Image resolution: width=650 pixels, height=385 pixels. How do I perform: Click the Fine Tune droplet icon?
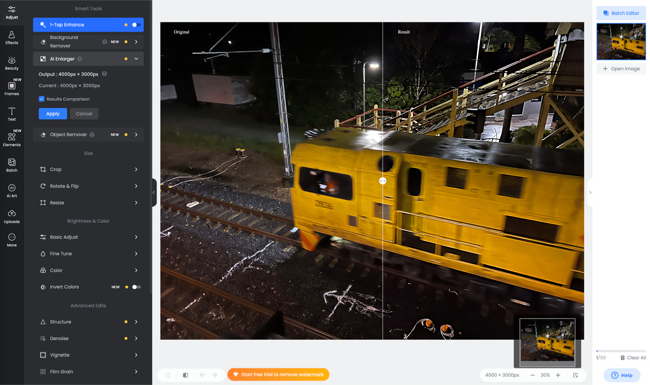43,254
